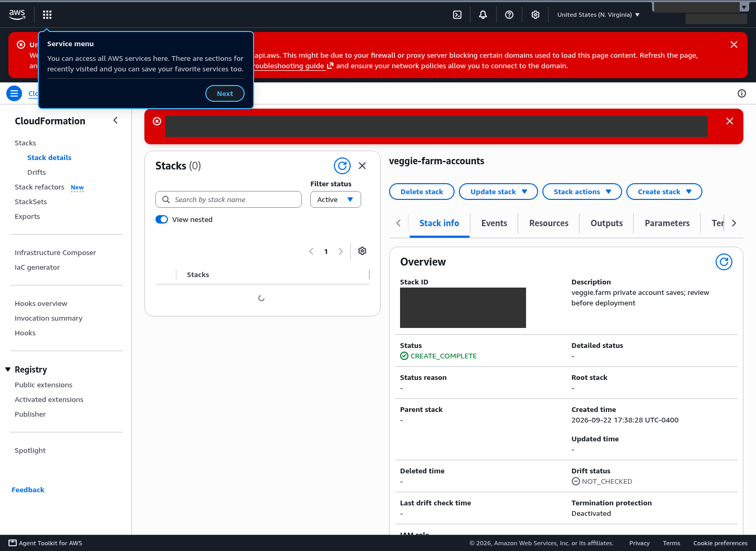Dismiss the red stack error alert

point(730,121)
